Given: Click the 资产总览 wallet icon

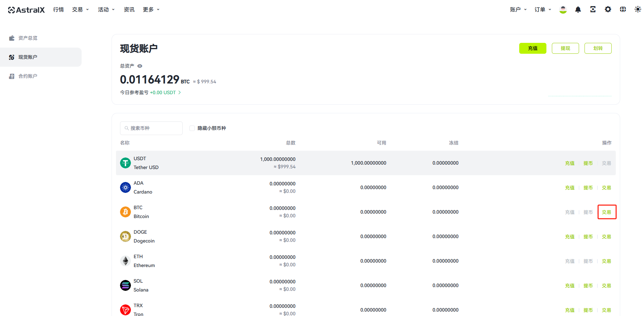Looking at the screenshot, I should pyautogui.click(x=12, y=38).
